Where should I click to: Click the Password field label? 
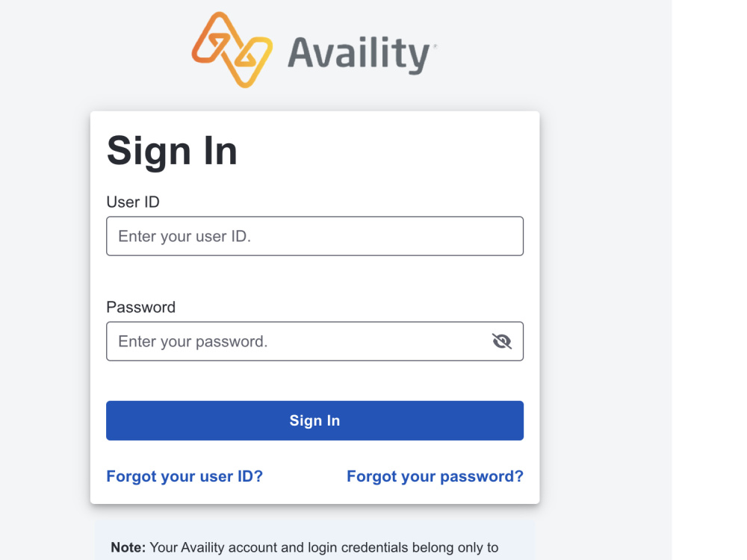pos(141,307)
